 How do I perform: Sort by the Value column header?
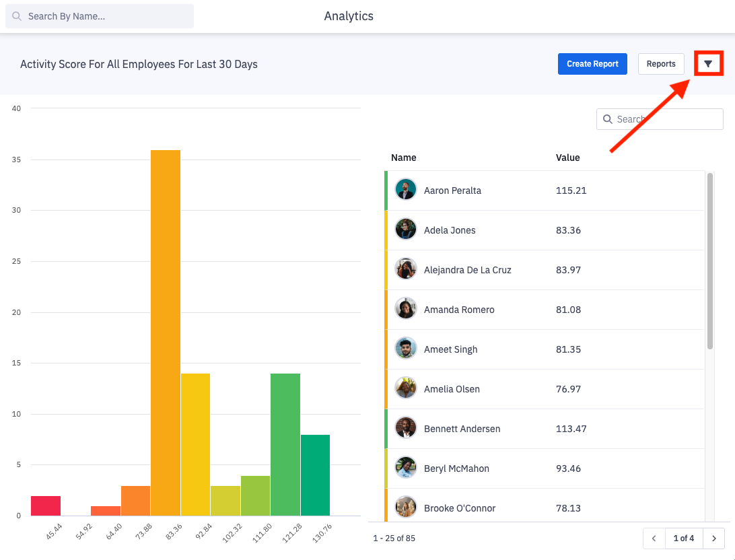(567, 157)
